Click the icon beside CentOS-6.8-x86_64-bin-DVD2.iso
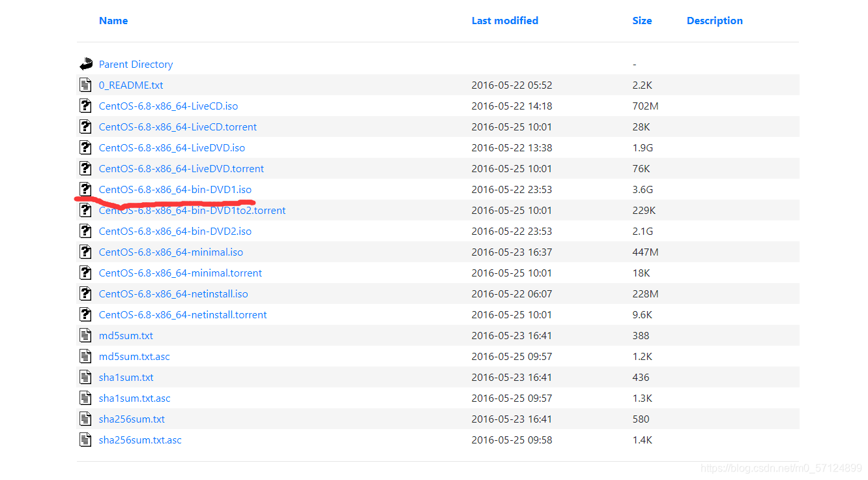868x480 pixels. [x=85, y=231]
